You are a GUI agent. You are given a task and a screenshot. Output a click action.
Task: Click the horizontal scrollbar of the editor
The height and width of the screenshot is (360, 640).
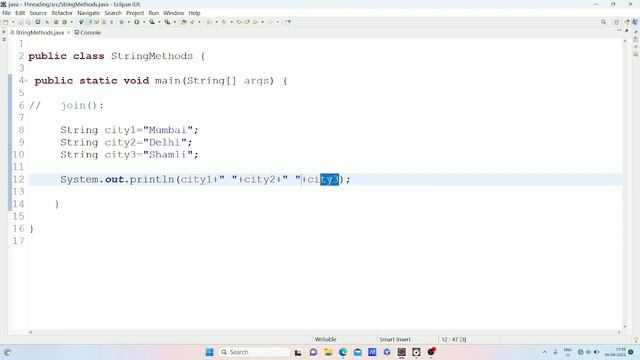point(324,332)
